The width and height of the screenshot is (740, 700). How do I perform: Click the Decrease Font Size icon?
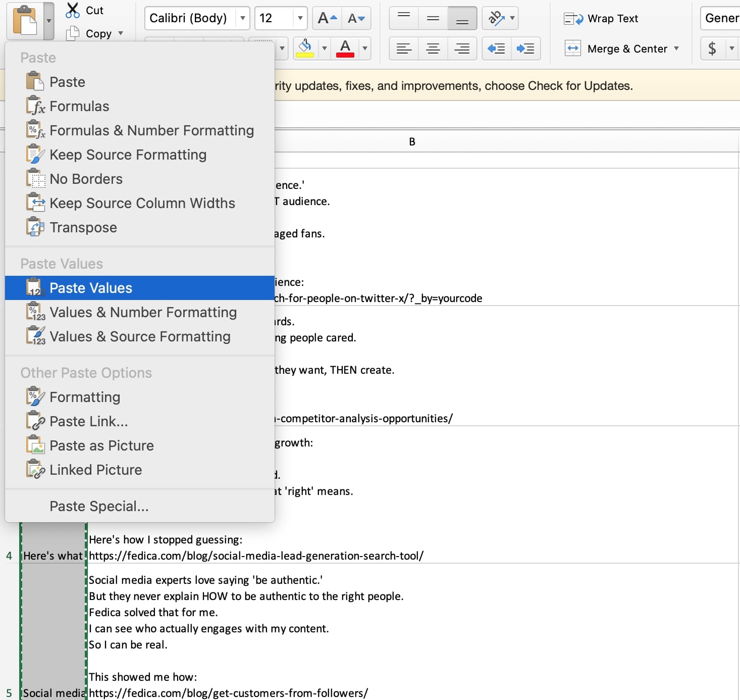coord(356,19)
